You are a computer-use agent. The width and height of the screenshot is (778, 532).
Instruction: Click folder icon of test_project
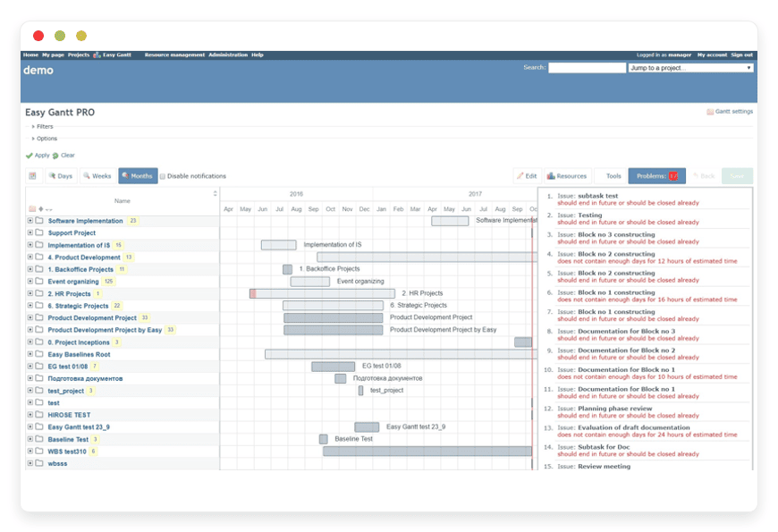pos(39,390)
